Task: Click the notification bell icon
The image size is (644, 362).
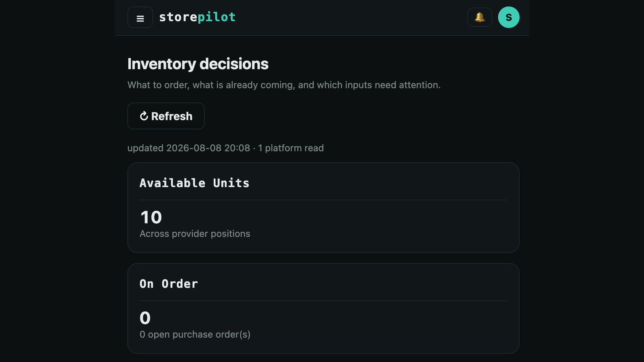Action: click(479, 17)
